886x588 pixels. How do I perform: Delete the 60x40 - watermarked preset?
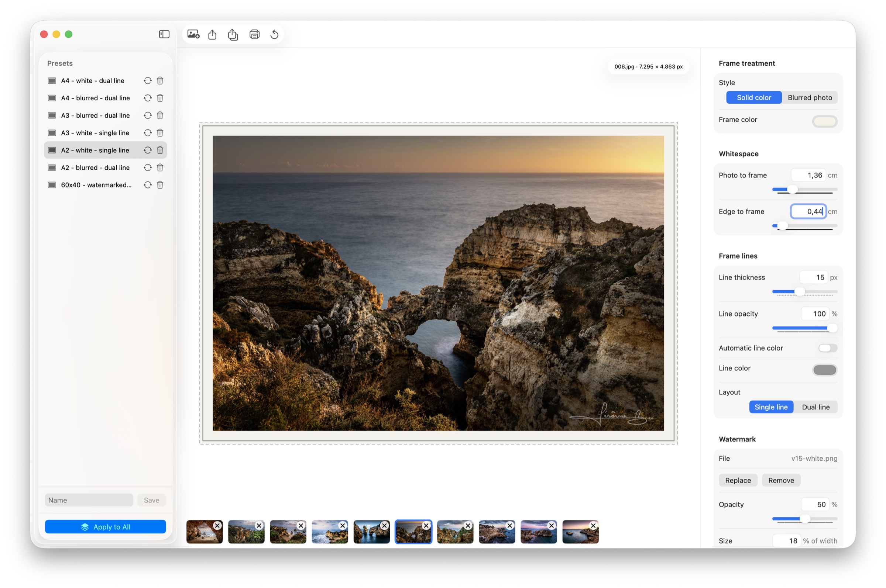point(160,185)
